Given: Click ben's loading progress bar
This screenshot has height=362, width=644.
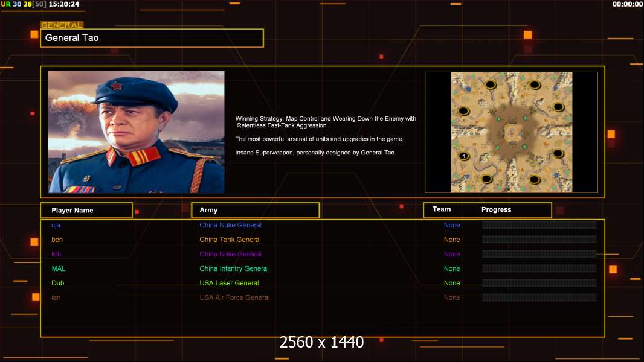Looking at the screenshot, I should [539, 240].
